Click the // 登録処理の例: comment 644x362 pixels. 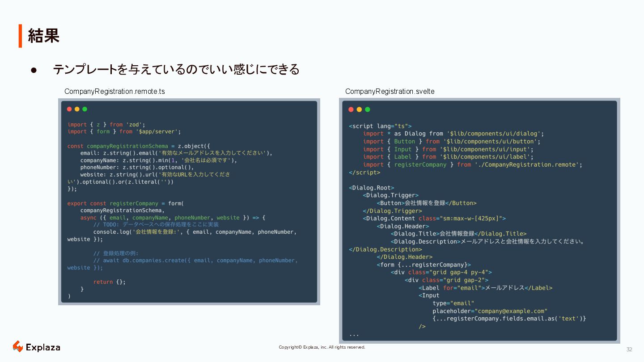coord(116,253)
